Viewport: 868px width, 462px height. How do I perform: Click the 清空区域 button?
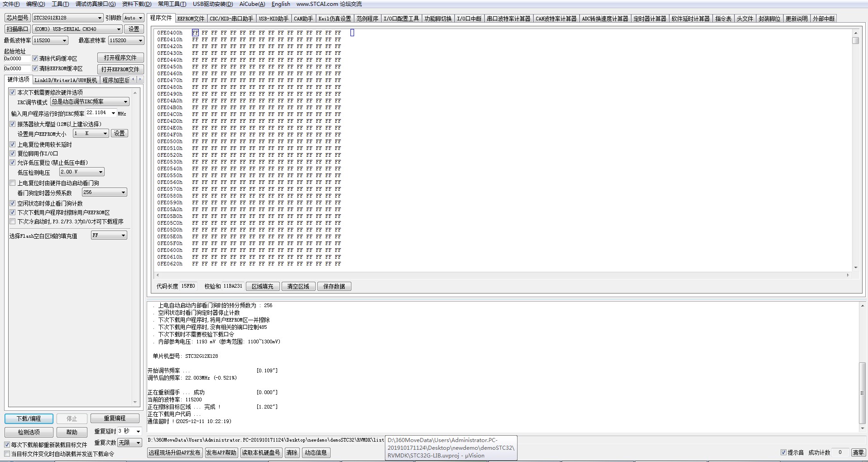298,286
